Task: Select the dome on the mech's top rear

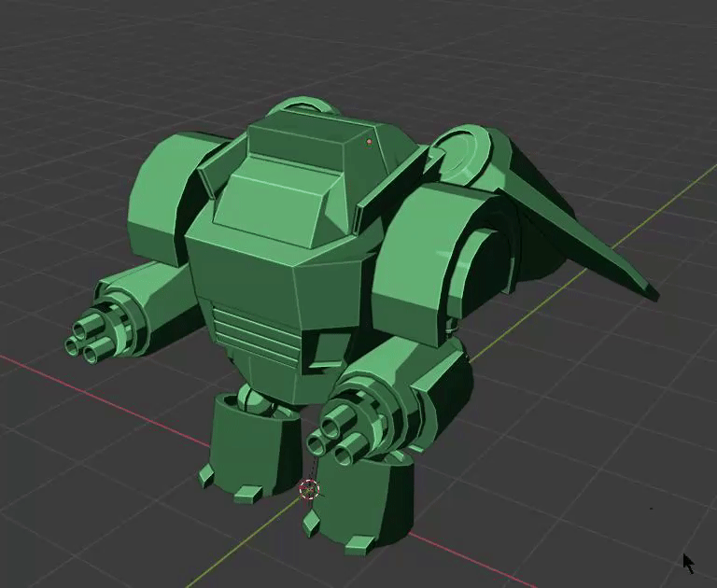Action: point(302,105)
